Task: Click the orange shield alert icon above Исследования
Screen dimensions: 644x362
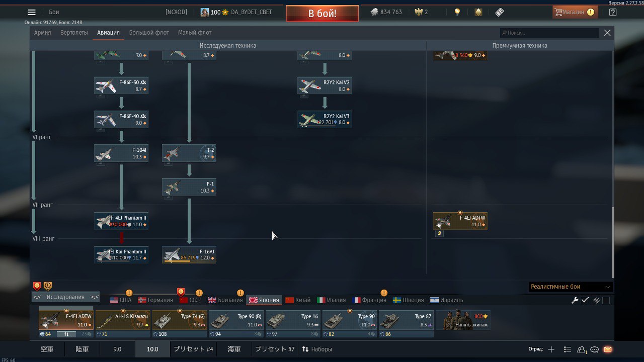Action: [x=48, y=286]
